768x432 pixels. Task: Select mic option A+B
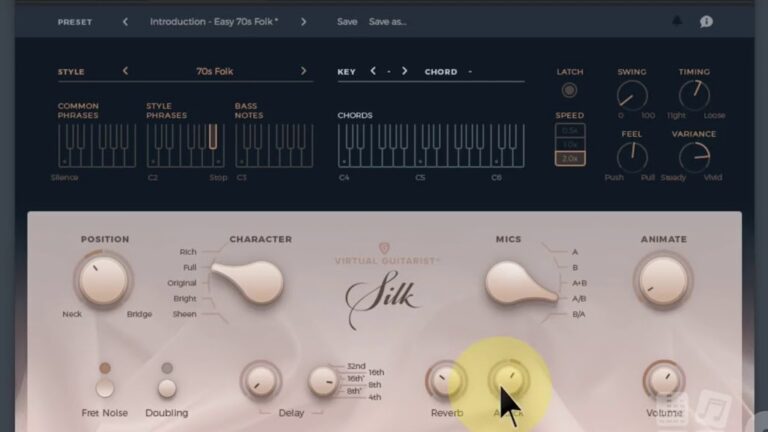click(x=579, y=283)
